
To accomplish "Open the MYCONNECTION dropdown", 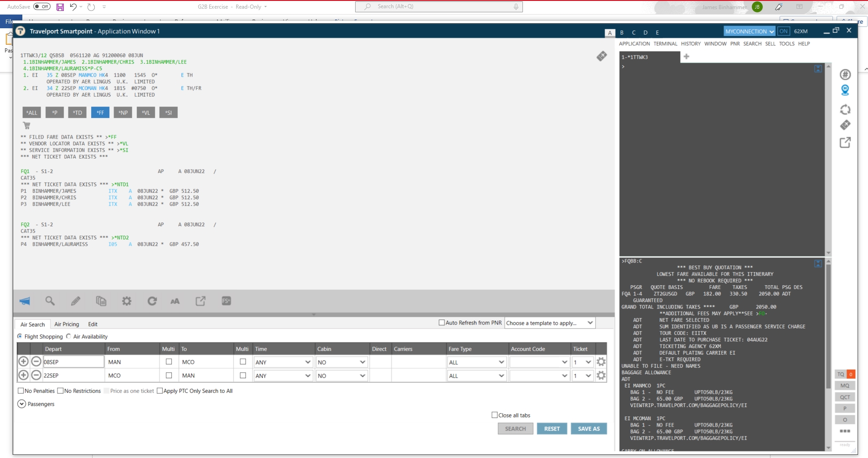I will [x=749, y=31].
